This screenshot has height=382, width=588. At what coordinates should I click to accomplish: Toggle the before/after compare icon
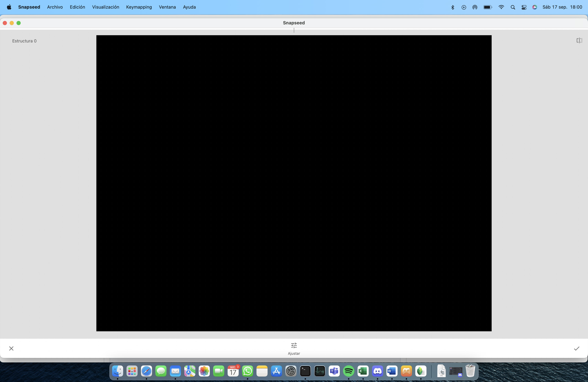[x=579, y=41]
